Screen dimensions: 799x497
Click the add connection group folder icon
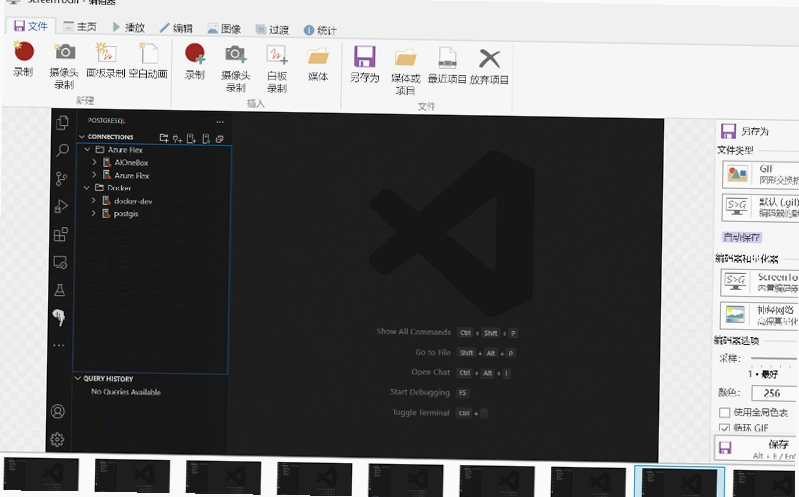pyautogui.click(x=164, y=138)
